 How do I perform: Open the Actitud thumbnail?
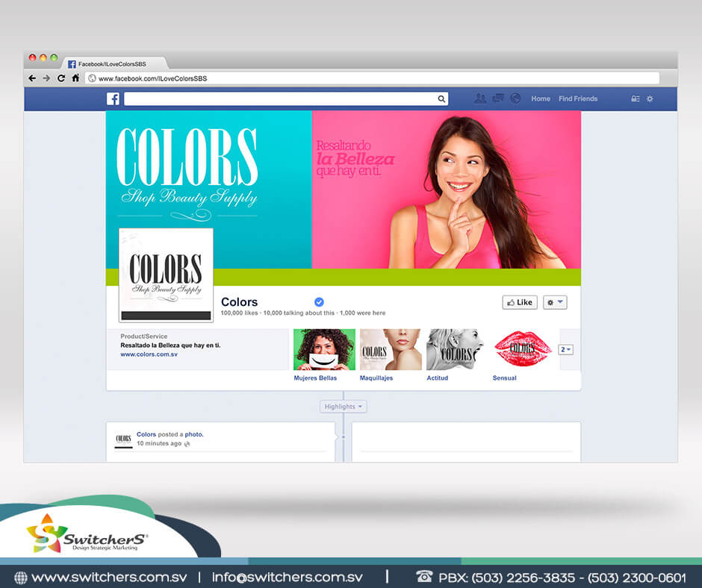(457, 349)
